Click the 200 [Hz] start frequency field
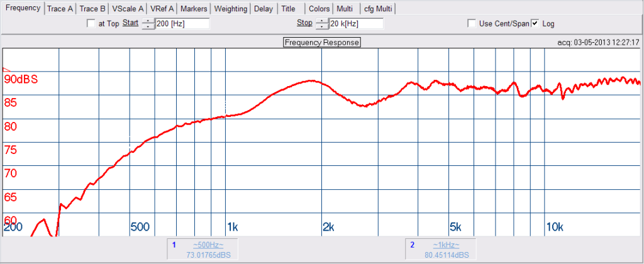Viewport: 644px width, 264px height. click(x=182, y=24)
